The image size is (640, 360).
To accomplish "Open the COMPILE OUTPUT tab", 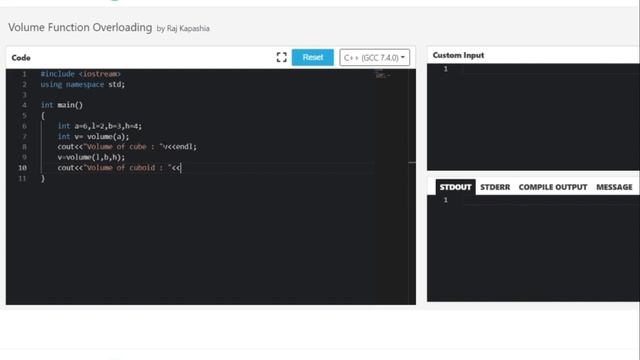I will point(553,187).
